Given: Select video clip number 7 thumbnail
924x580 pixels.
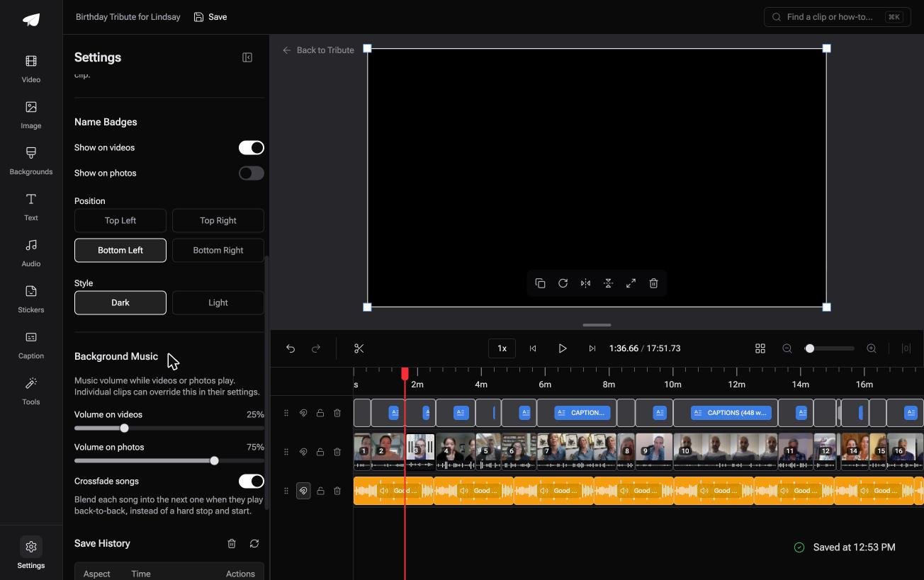Looking at the screenshot, I should 577,452.
